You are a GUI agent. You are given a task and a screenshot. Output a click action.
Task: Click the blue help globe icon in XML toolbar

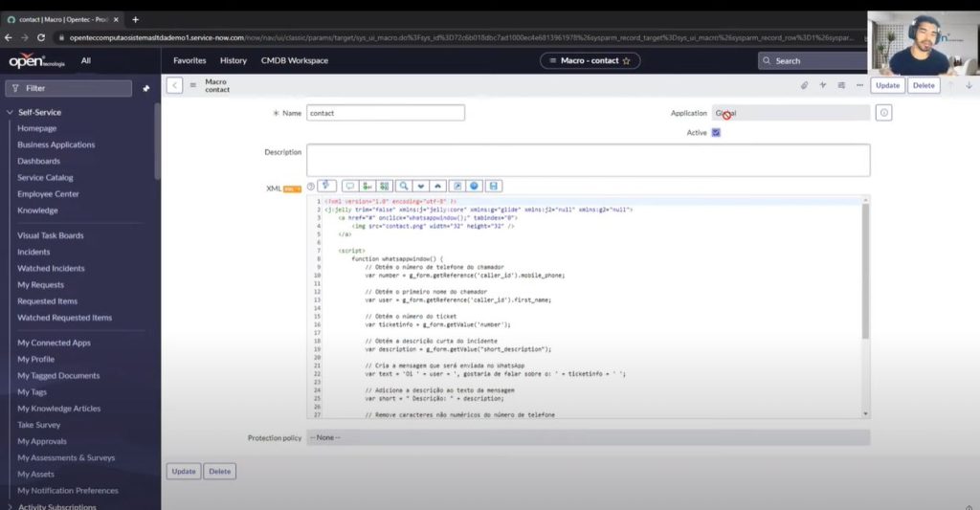(x=475, y=187)
